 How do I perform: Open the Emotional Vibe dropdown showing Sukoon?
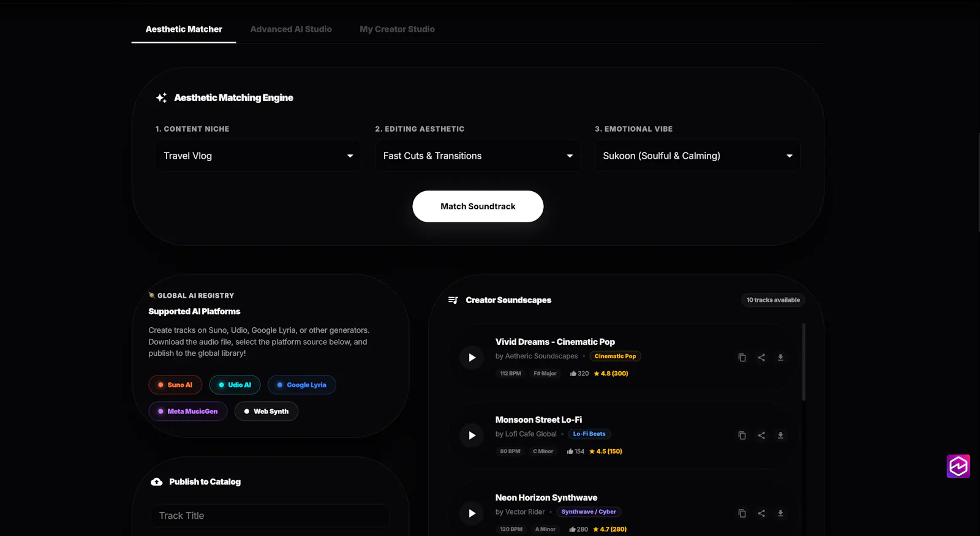[x=698, y=156]
